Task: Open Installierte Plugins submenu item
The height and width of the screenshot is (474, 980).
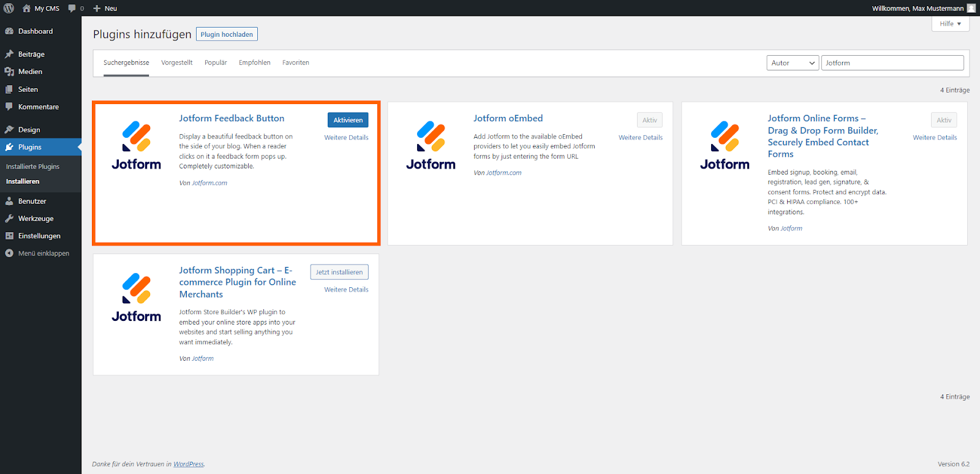Action: click(33, 167)
